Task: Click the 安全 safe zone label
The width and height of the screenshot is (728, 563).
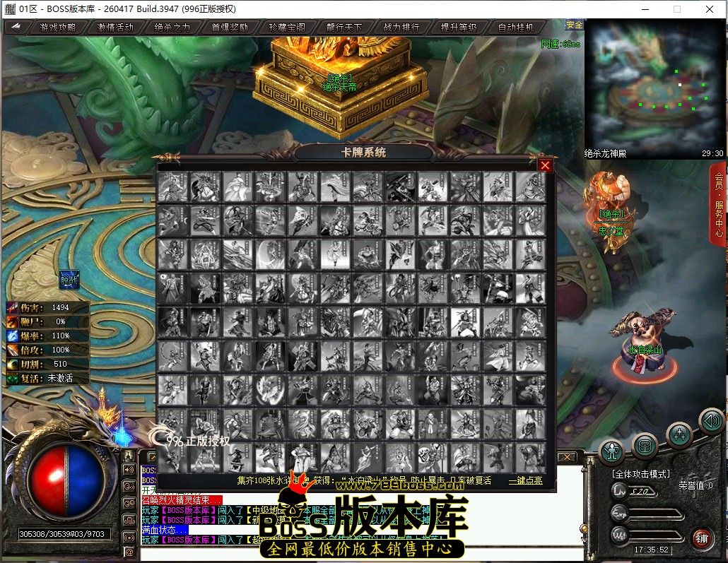Action: pyautogui.click(x=574, y=25)
